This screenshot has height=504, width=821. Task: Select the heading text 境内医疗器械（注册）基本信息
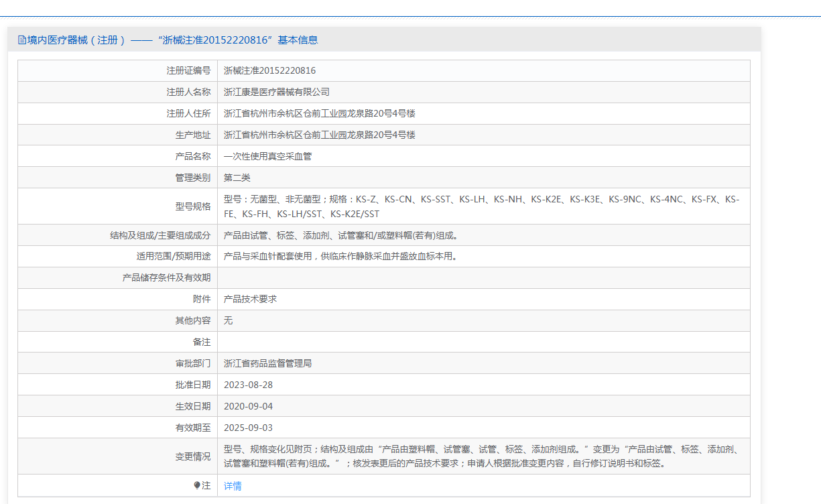coord(172,40)
